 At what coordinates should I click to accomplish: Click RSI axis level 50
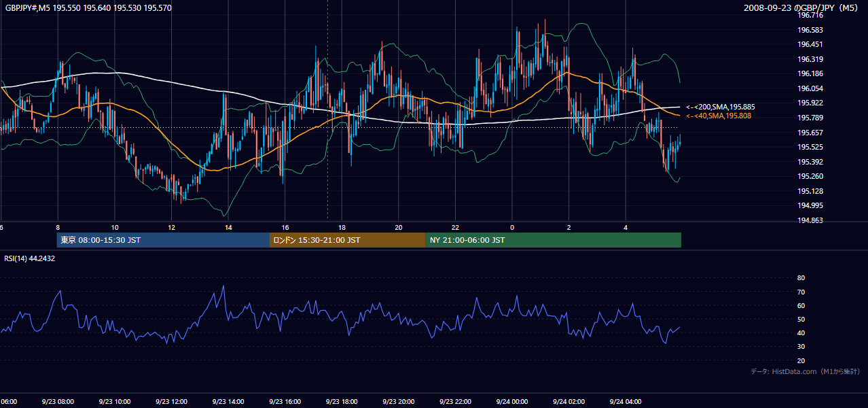[x=801, y=319]
